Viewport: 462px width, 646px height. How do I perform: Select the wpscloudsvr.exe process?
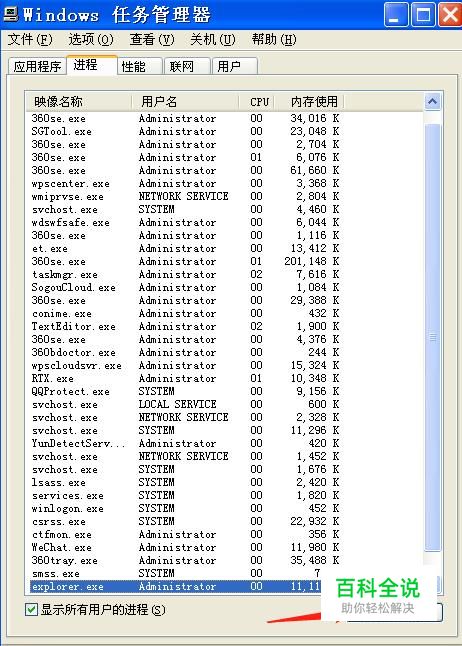click(x=185, y=365)
